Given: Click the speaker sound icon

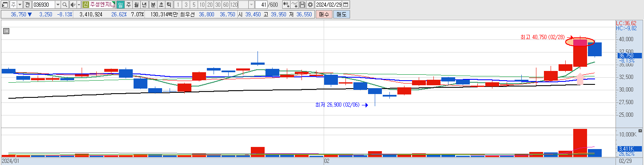Looking at the screenshot, I should click(73, 5).
